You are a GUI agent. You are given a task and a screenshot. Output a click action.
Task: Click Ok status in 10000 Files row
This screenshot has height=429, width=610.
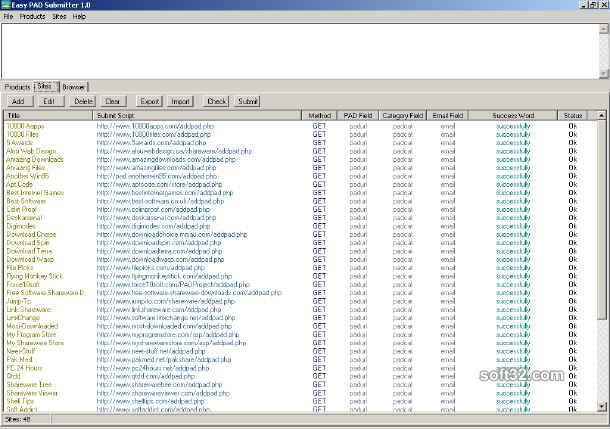click(x=573, y=135)
